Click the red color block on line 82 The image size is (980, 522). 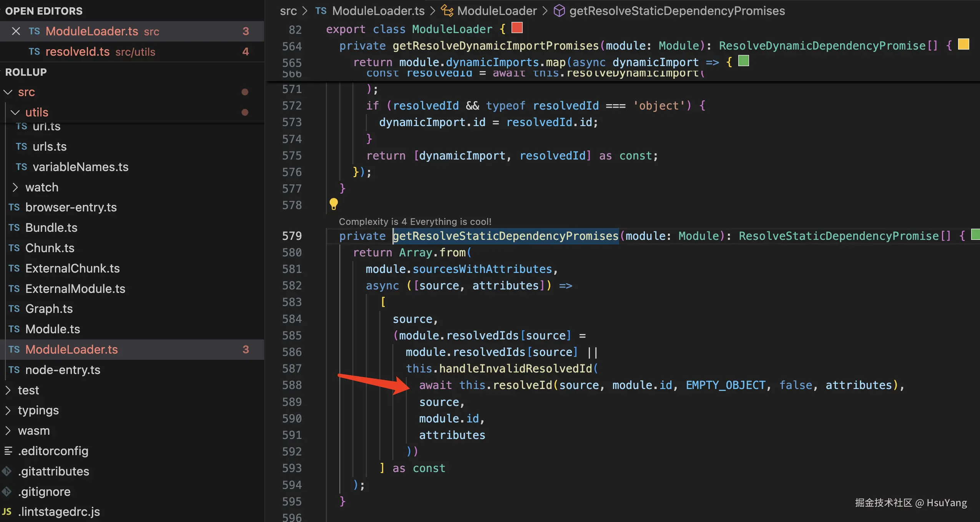[517, 28]
